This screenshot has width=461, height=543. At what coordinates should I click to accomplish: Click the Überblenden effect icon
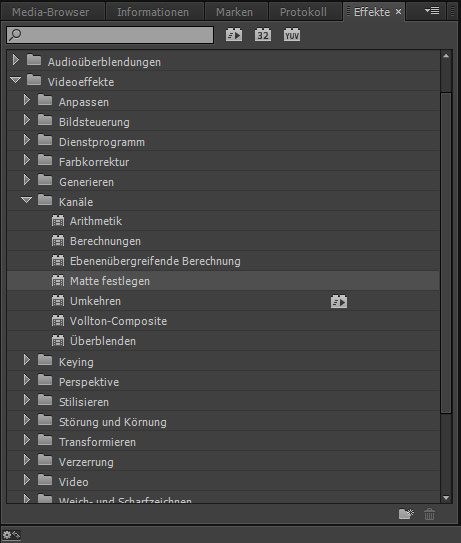click(x=58, y=341)
